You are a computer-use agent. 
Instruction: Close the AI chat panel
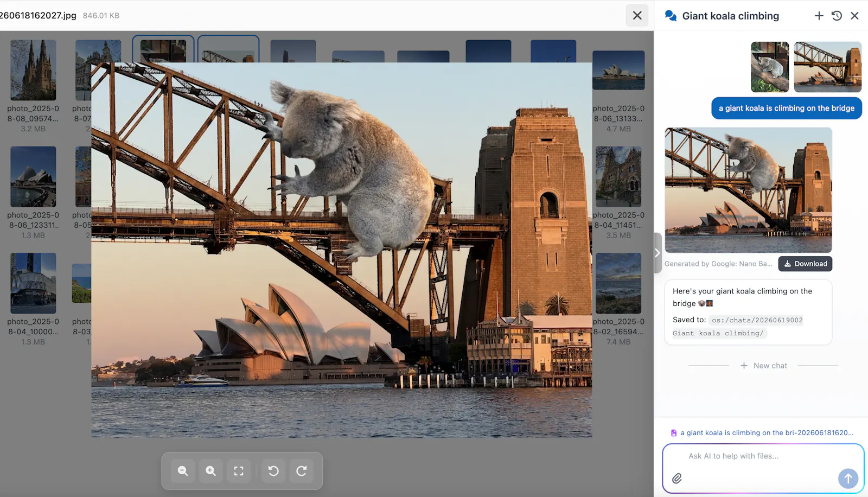[x=854, y=16]
